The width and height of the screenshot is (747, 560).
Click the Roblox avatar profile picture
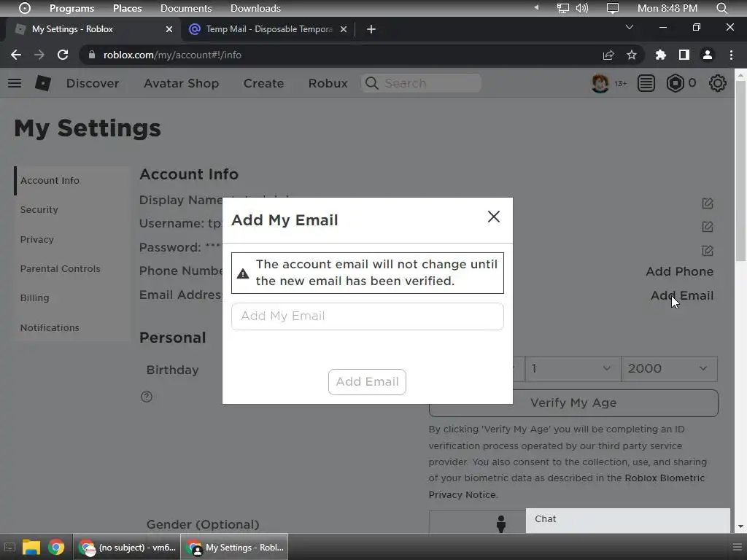(600, 83)
